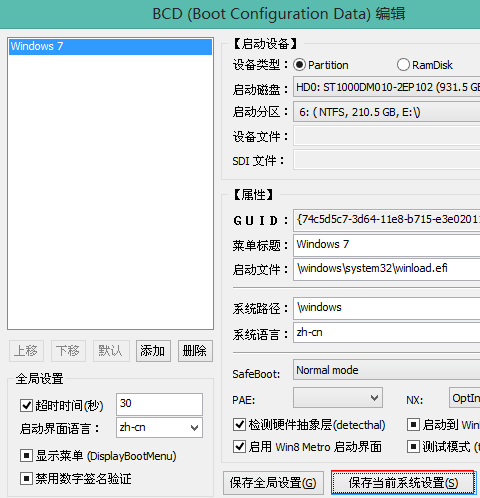The width and height of the screenshot is (480, 498).
Task: Select the RamDisk device type radio button
Action: 403,65
